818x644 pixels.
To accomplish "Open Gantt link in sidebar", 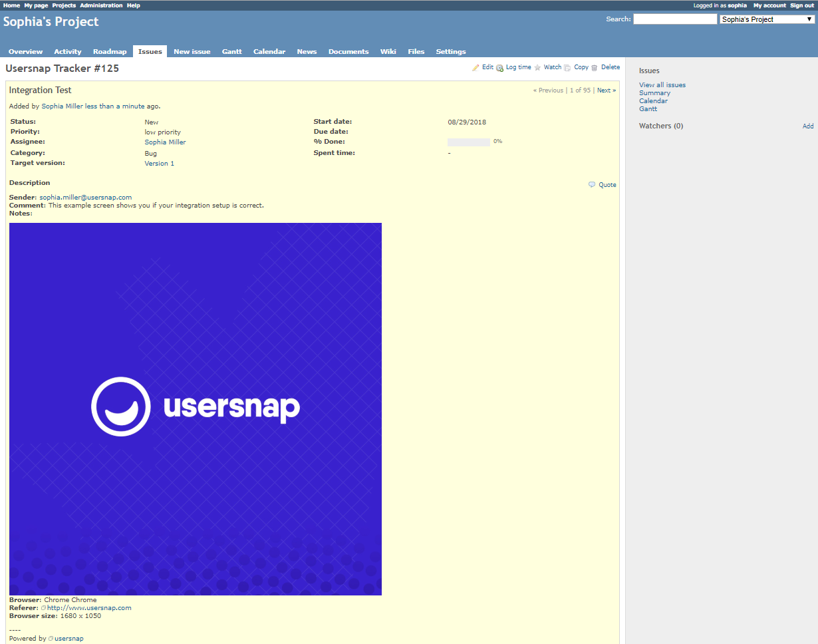I will (x=648, y=109).
